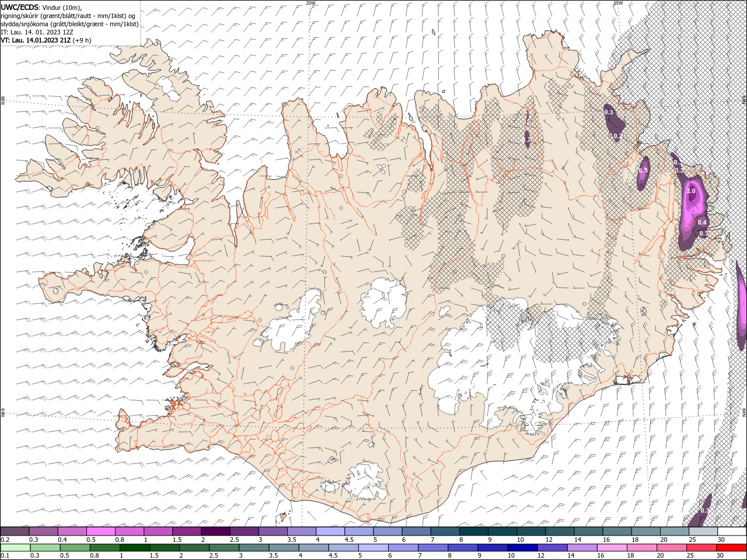Pick the orchid 0.4–0.5 swatch, top row

72,531
